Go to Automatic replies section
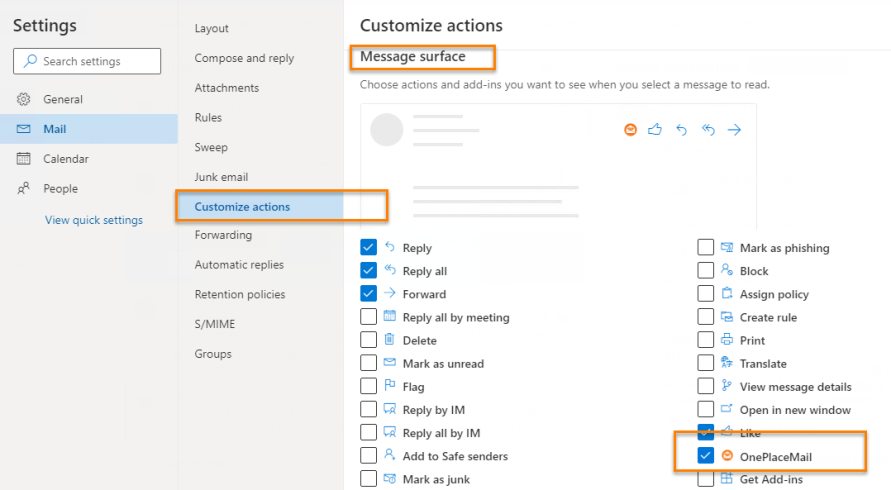This screenshot has width=891, height=490. [x=239, y=265]
